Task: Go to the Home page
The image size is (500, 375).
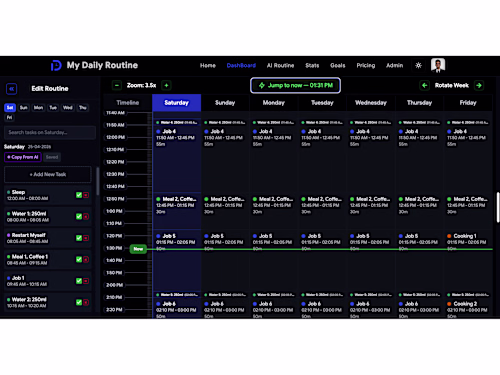Action: pyautogui.click(x=208, y=66)
